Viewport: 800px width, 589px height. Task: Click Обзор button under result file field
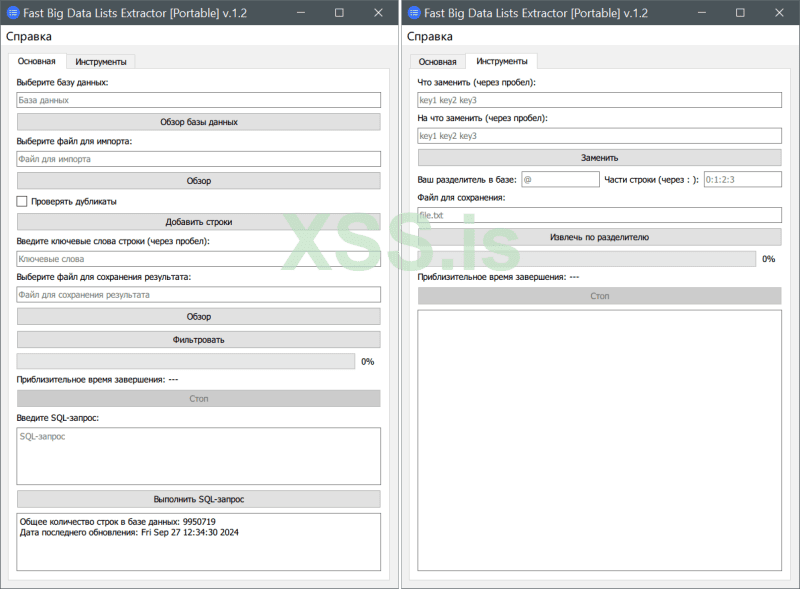pyautogui.click(x=199, y=316)
